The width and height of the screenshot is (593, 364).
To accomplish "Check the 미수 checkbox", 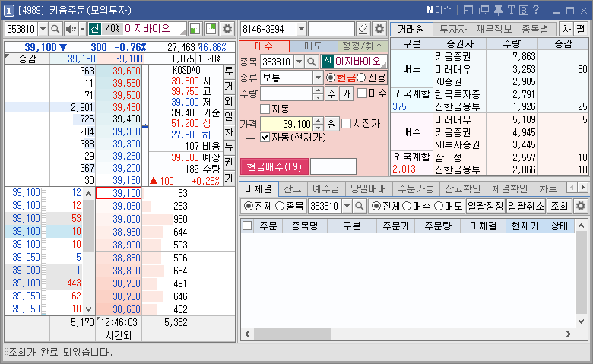I will (x=363, y=93).
